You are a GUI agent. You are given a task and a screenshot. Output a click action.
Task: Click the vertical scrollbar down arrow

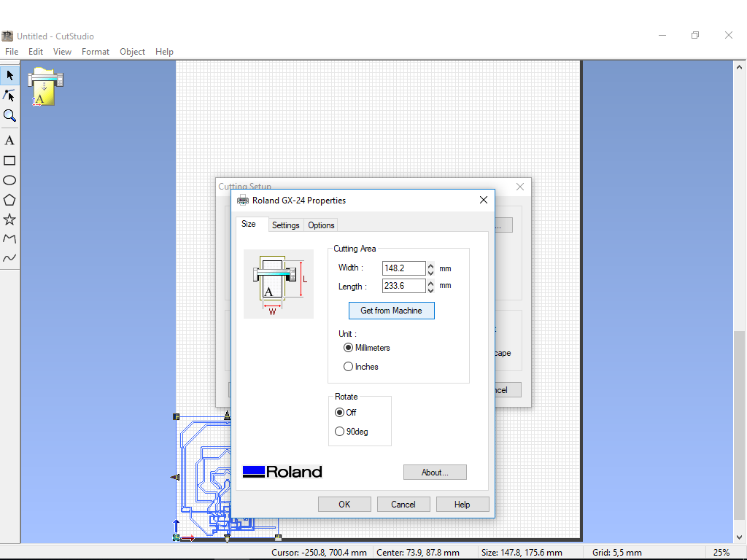740,537
